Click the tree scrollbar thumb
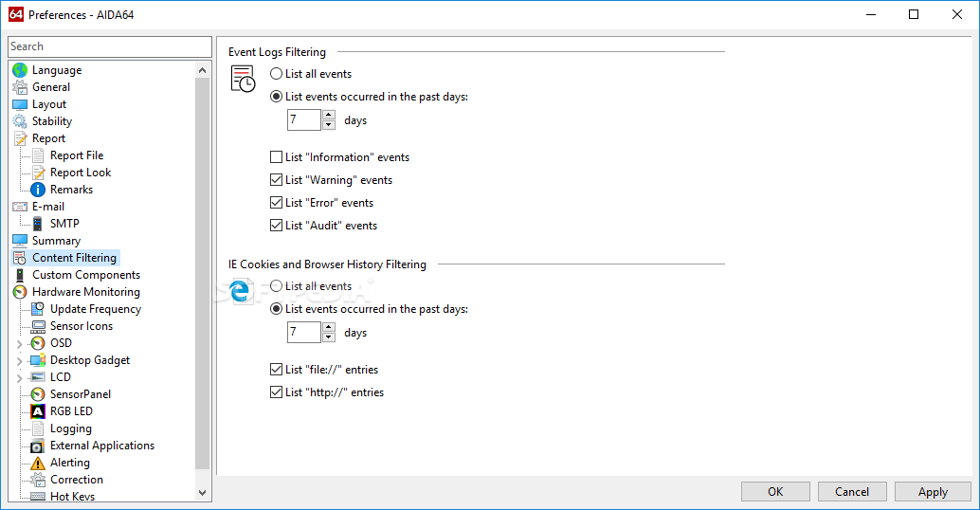 (202, 274)
